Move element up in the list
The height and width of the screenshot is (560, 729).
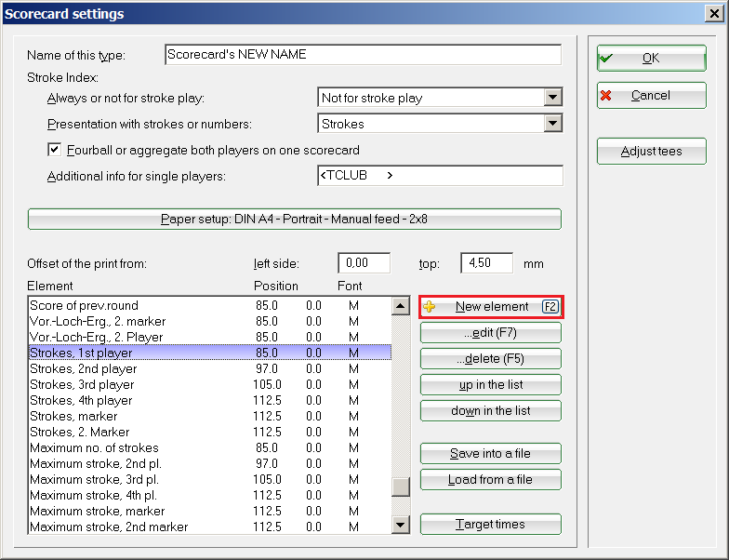[491, 385]
